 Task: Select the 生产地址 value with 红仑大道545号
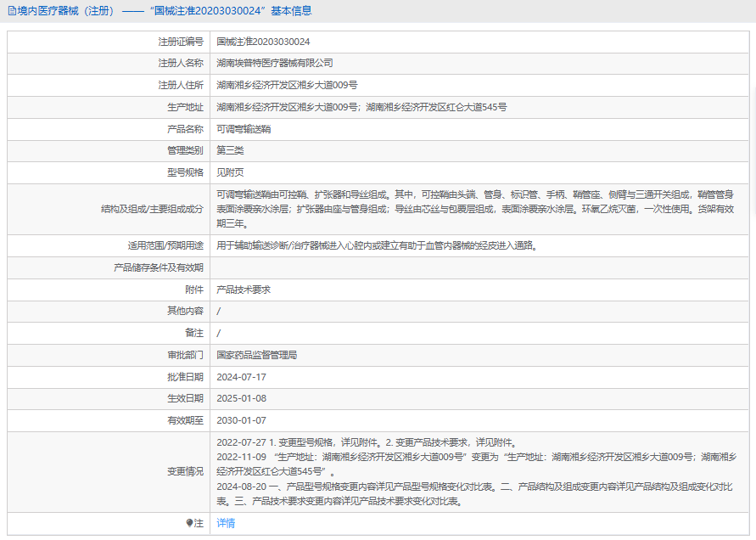click(361, 107)
